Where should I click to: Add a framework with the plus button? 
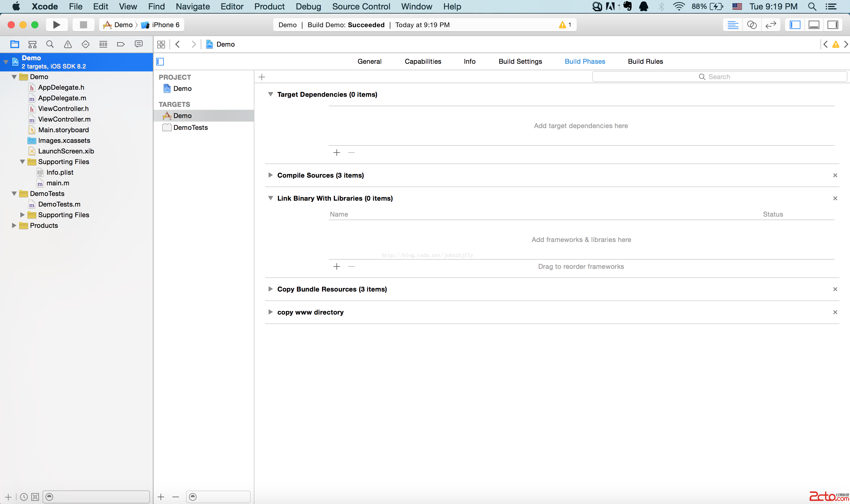tap(336, 266)
